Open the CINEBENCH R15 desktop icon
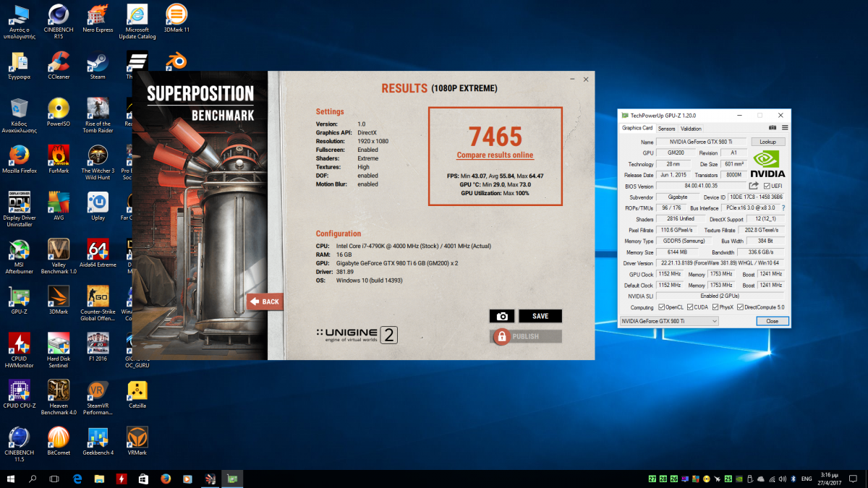The width and height of the screenshot is (868, 488). point(59,22)
